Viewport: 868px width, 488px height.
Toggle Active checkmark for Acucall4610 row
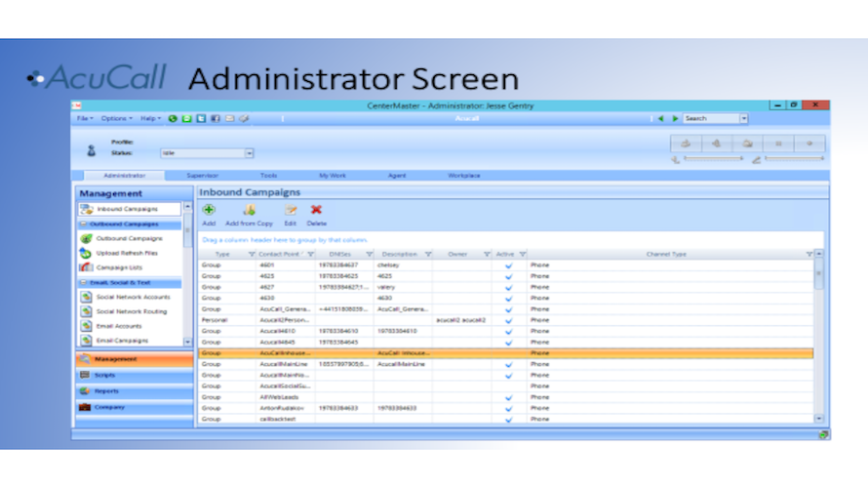(x=509, y=331)
